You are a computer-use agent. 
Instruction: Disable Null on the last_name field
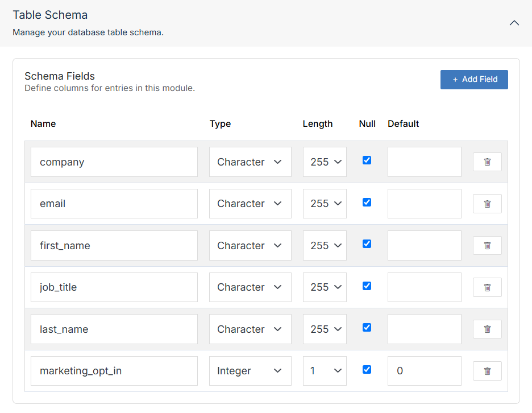367,328
